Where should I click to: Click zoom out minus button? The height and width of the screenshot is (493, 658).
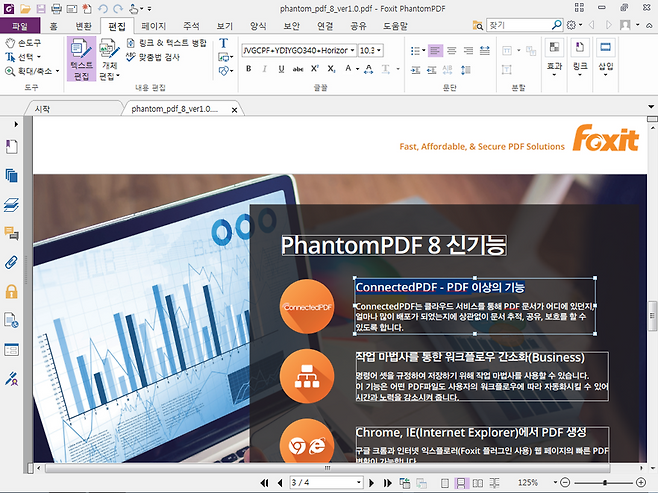click(565, 483)
